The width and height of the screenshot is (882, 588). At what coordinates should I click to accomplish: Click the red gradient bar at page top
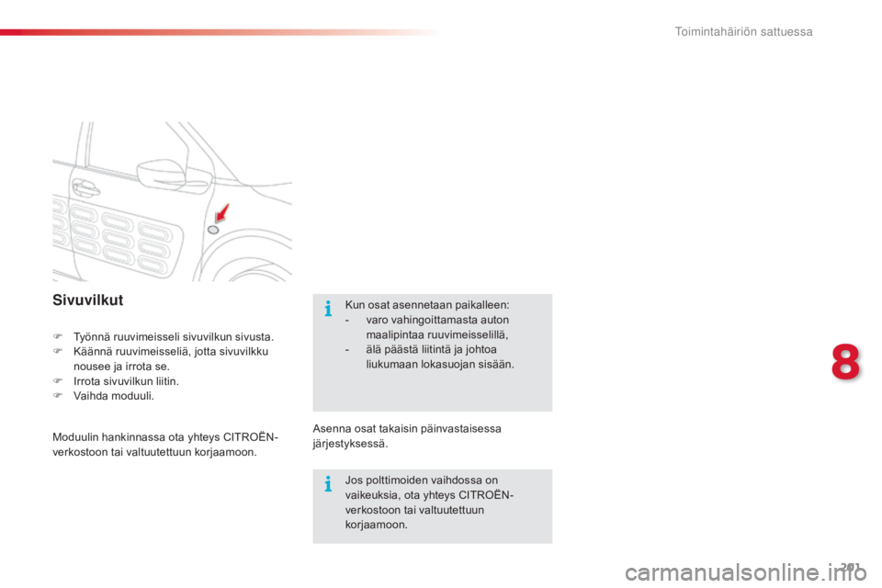220,32
